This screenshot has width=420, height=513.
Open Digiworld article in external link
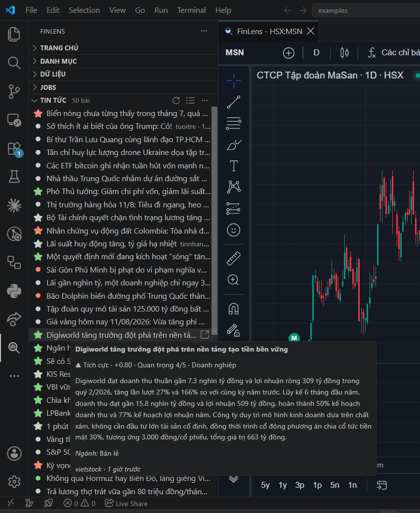(205, 334)
